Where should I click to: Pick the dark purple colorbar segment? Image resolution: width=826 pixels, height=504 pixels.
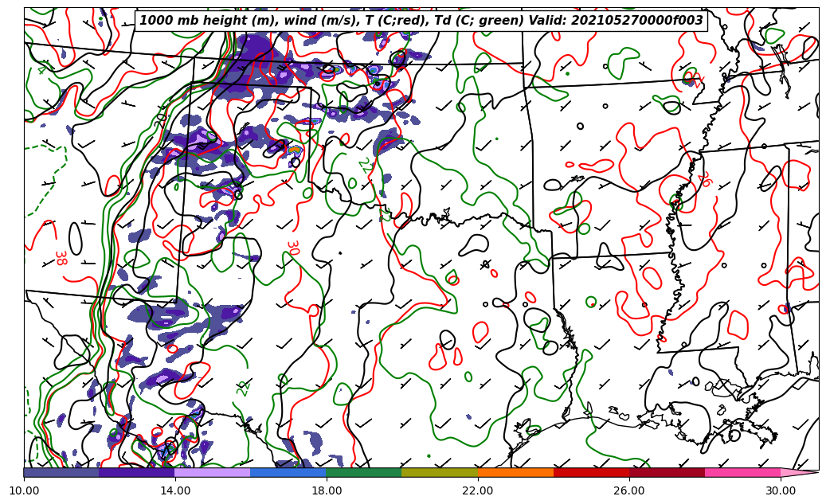click(x=137, y=472)
